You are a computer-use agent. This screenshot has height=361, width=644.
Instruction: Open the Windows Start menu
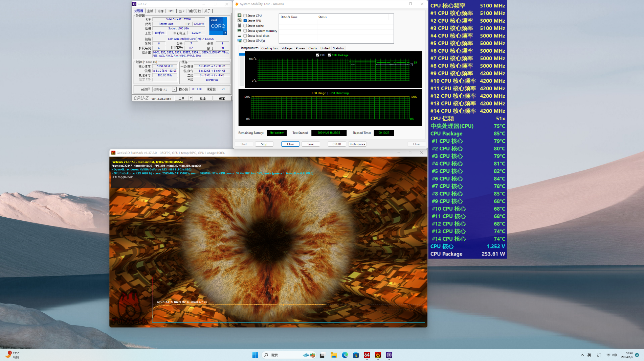[x=255, y=355]
